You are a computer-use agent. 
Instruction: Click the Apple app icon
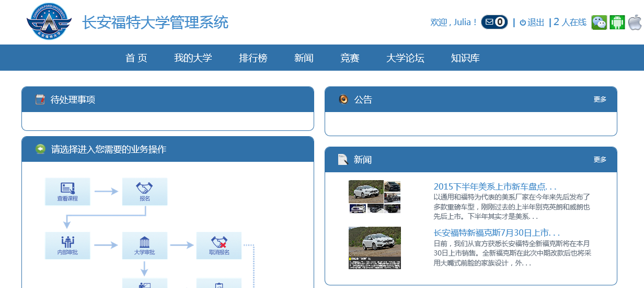pos(635,23)
